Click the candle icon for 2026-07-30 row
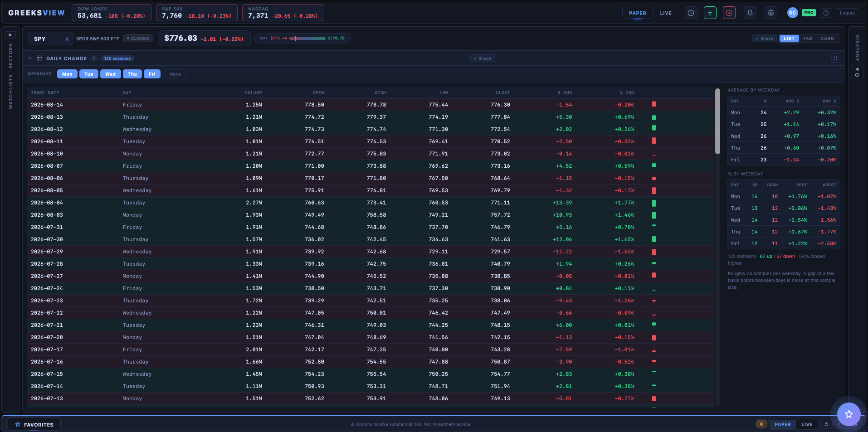Image resolution: width=868 pixels, height=432 pixels. (654, 239)
